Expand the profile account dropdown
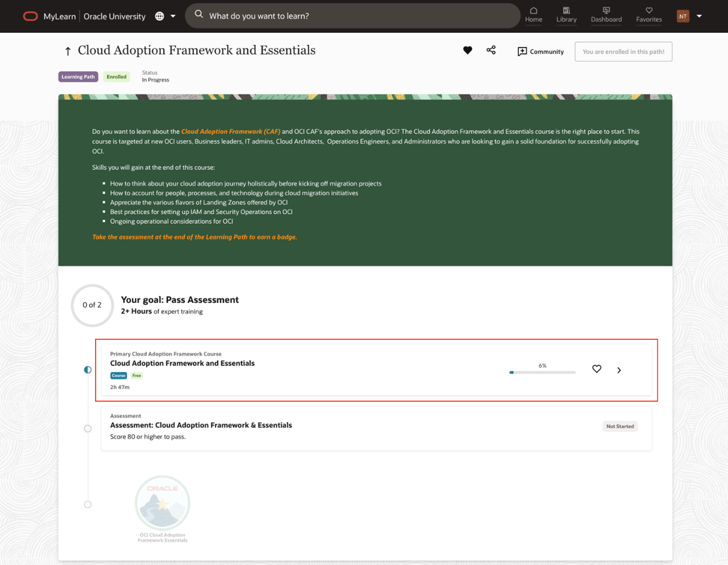Viewport: 728px width, 565px height. tap(699, 16)
